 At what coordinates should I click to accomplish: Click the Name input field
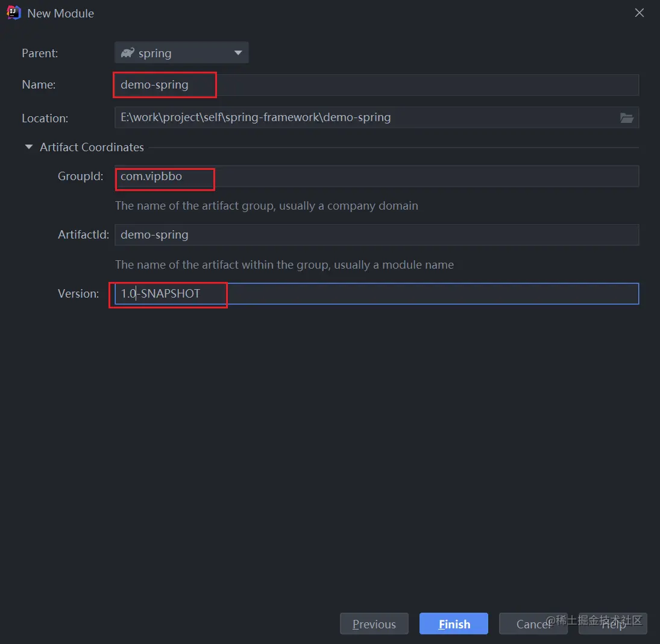pos(376,84)
